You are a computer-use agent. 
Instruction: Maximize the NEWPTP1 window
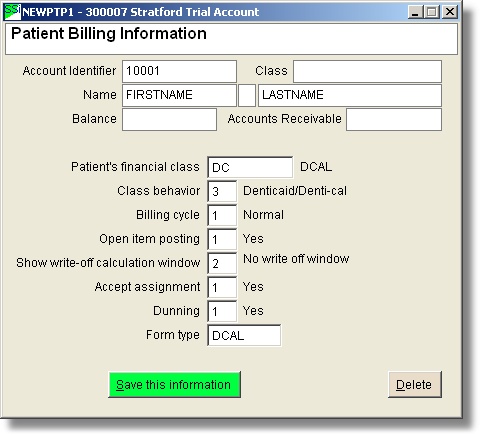(x=432, y=12)
